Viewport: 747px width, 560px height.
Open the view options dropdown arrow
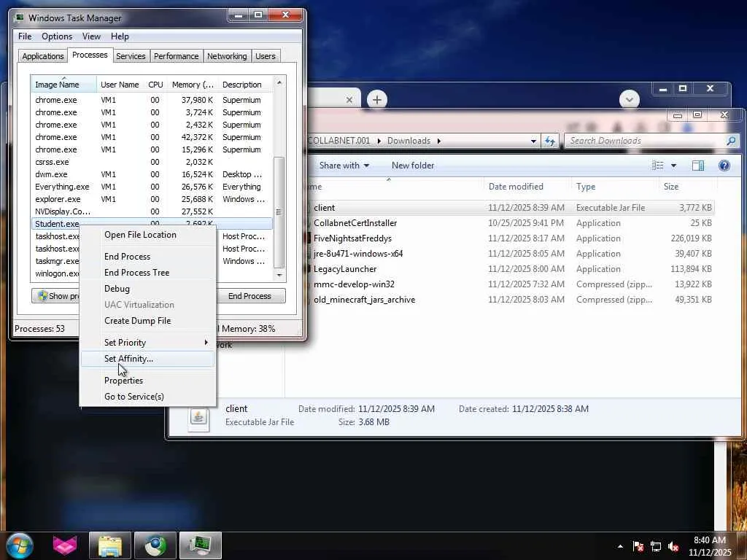[x=673, y=166]
